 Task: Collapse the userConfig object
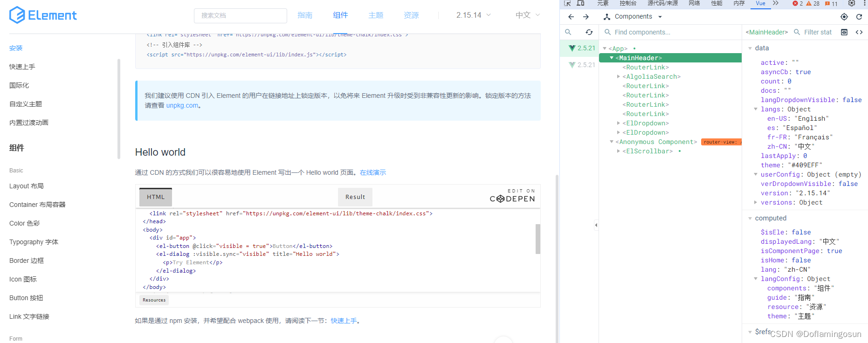click(756, 174)
